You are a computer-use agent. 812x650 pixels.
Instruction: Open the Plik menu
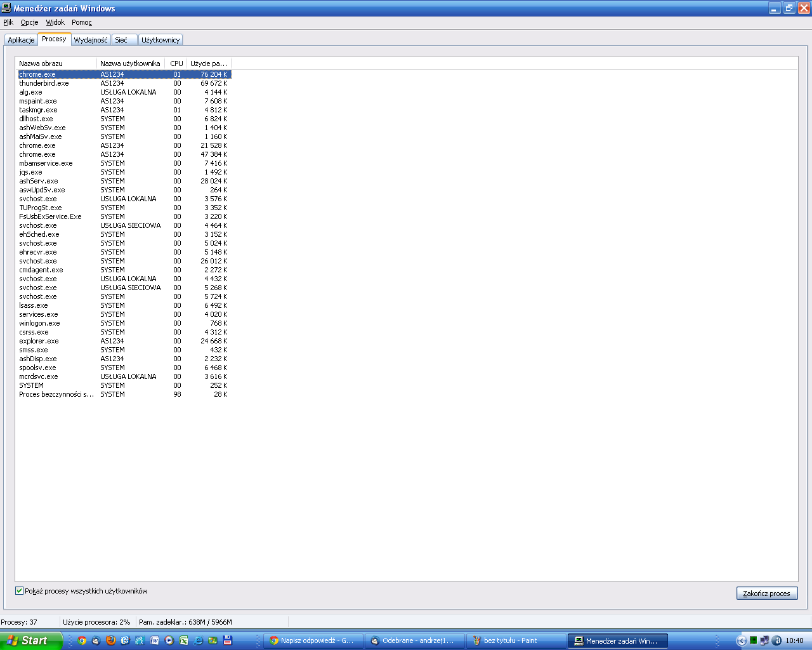(x=8, y=22)
